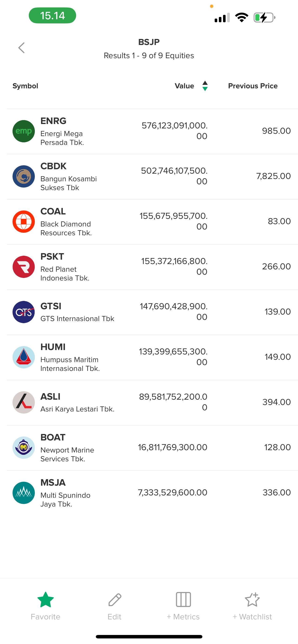Tap the MSJA Multi Spunindo logo
The image size is (298, 644).
23,493
